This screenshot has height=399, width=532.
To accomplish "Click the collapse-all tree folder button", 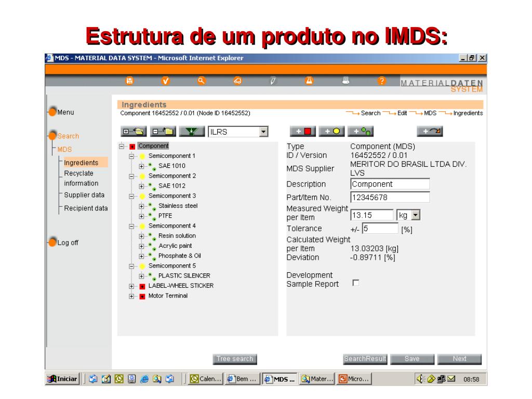I will pos(163,131).
